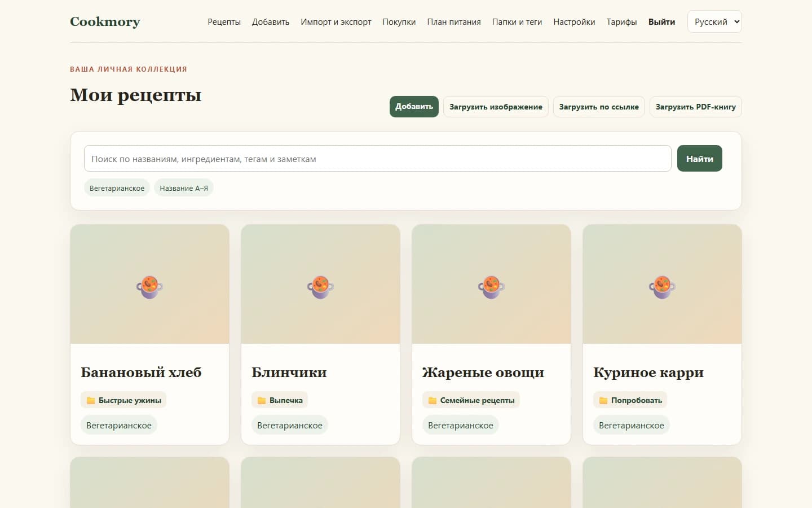This screenshot has width=812, height=508.
Task: Open the Жареные овощи recipe title
Action: (x=483, y=373)
